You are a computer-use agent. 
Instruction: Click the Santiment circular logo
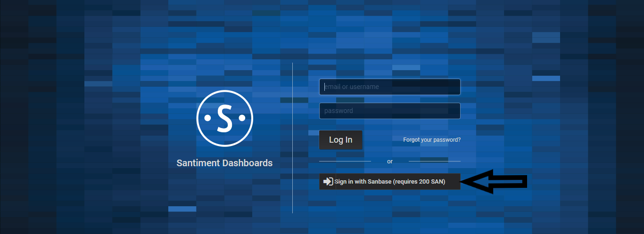point(225,118)
